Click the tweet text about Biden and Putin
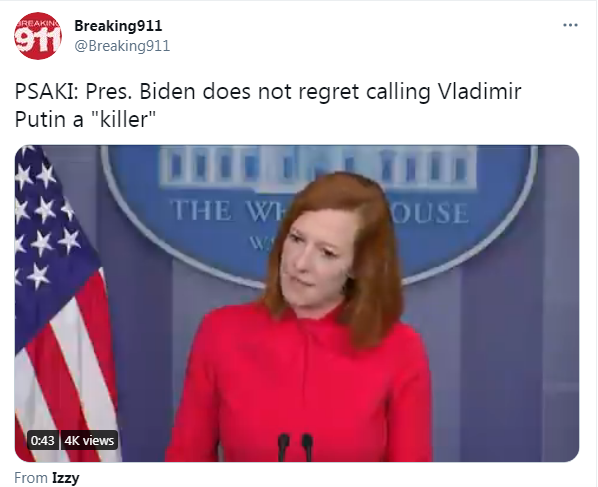 pyautogui.click(x=268, y=105)
